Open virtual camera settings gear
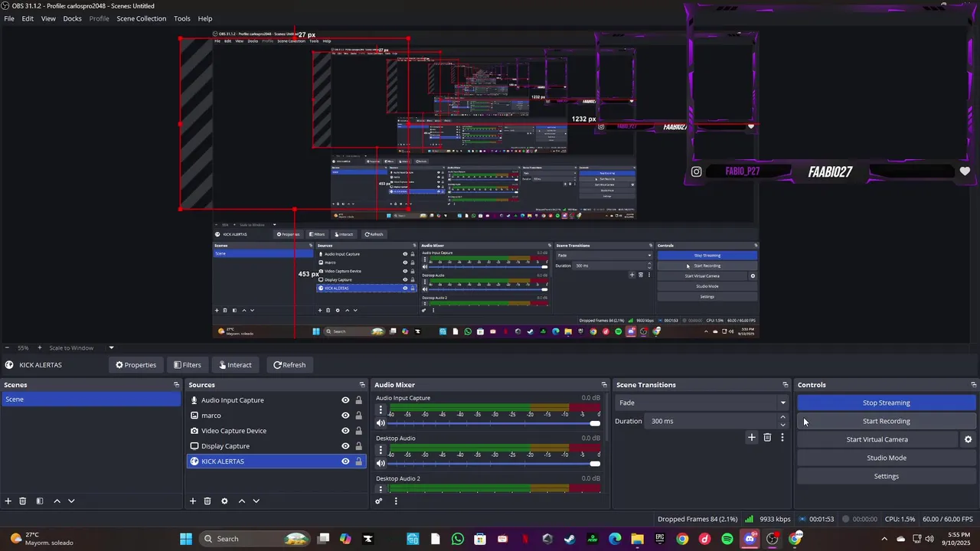980x551 pixels. pos(968,439)
